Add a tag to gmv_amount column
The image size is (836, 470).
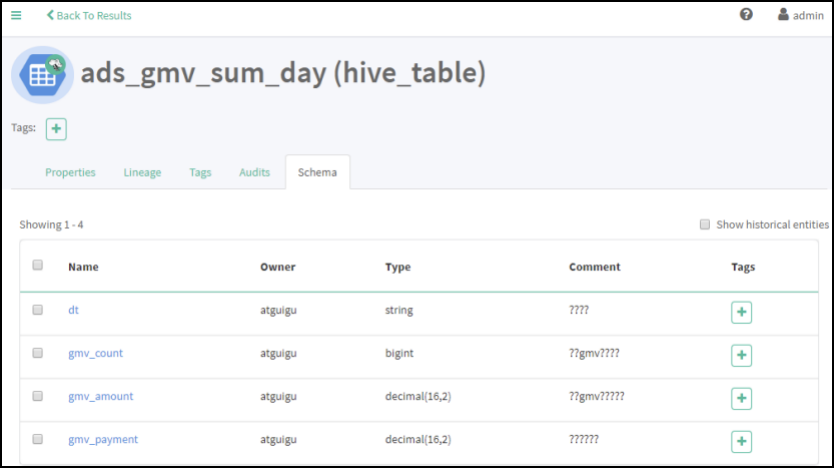click(x=741, y=398)
